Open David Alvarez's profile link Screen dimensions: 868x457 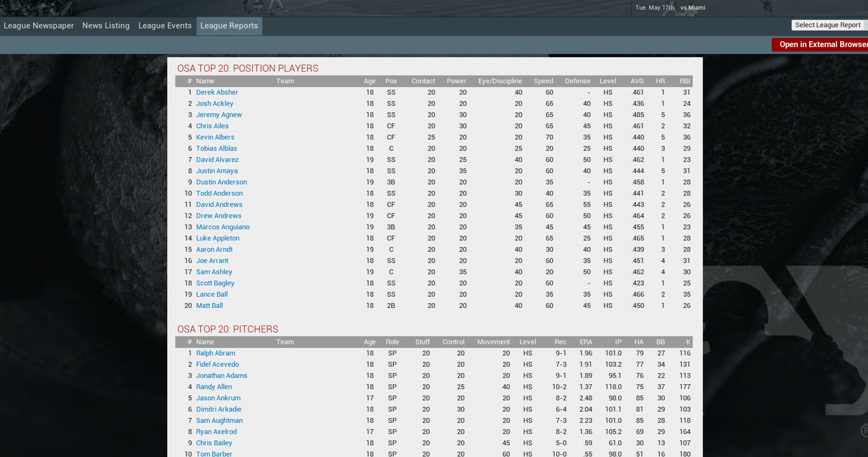click(x=217, y=159)
